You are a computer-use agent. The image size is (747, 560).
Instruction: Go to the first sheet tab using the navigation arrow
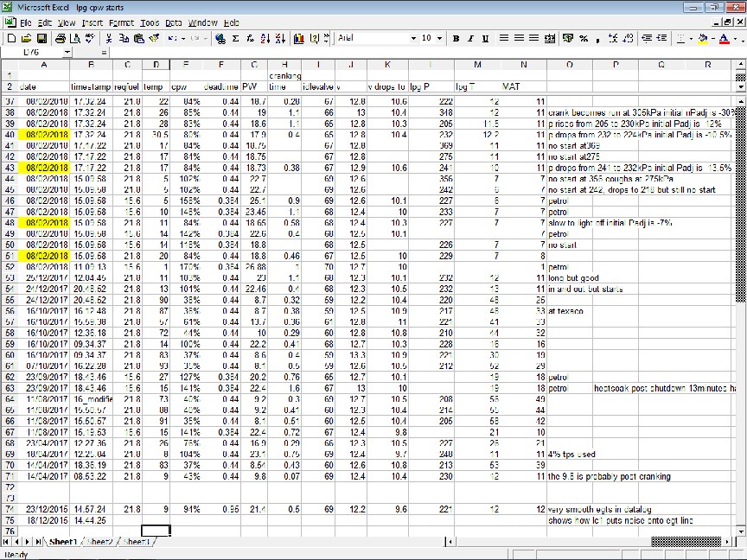coord(6,542)
